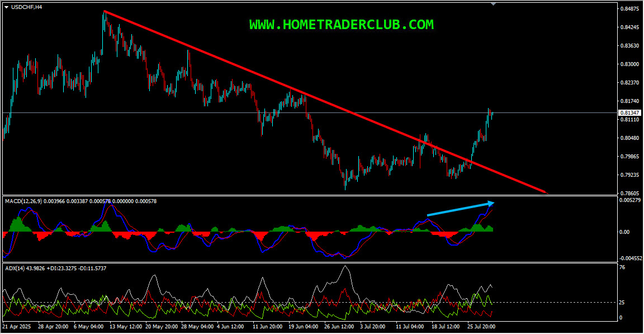Click the 0.84875 price scale label
Screen dimensions: 644x334
pyautogui.click(x=629, y=9)
